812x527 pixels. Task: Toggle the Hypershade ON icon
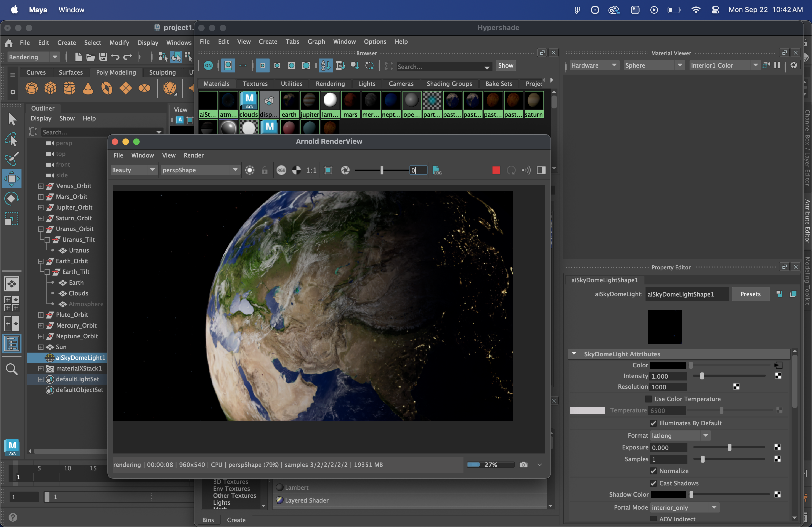point(208,65)
